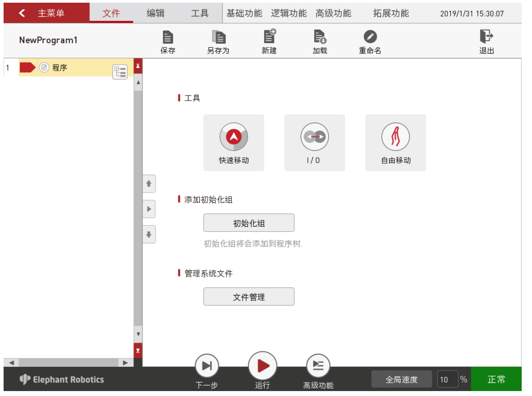This screenshot has height=396, width=532.
Task: Move selected item down with arrow button
Action: (x=149, y=234)
